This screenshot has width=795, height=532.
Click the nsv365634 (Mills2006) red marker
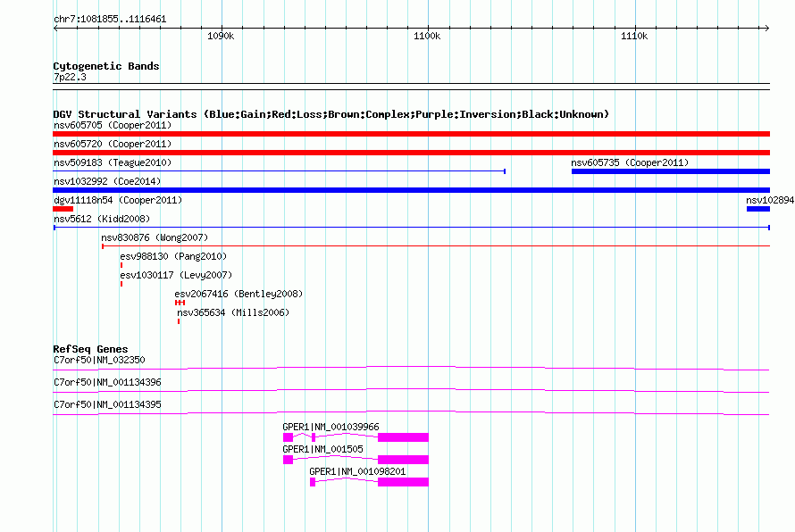coord(179,321)
